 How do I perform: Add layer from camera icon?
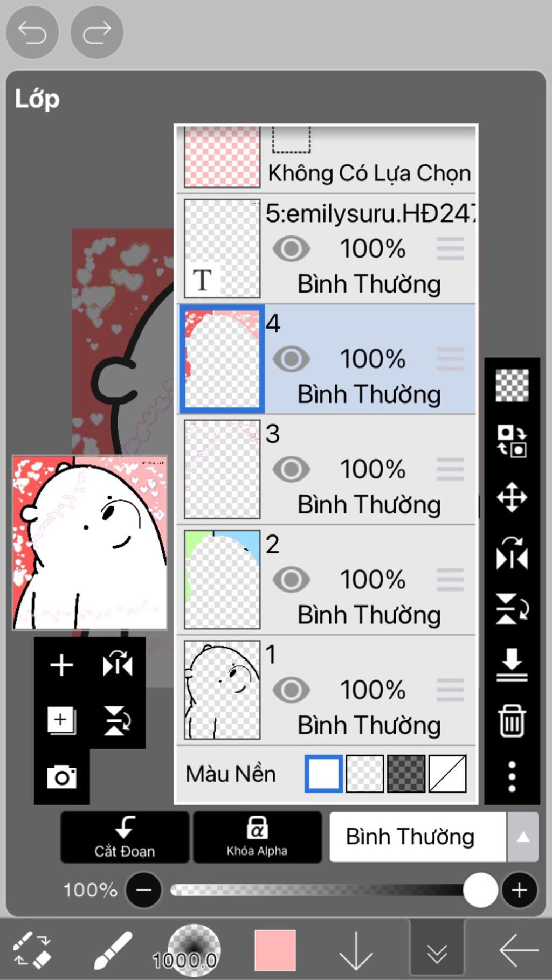[x=61, y=776]
